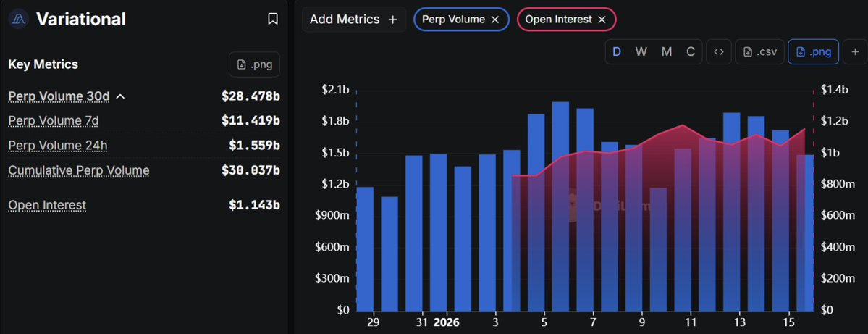Open the Add Metrics dropdown
The width and height of the screenshot is (868, 334).
[x=353, y=20]
